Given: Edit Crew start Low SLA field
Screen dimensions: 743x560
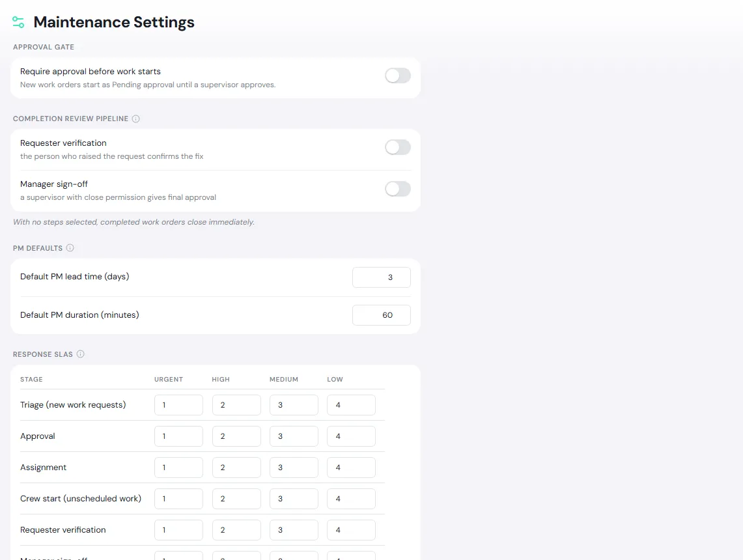Looking at the screenshot, I should [351, 499].
